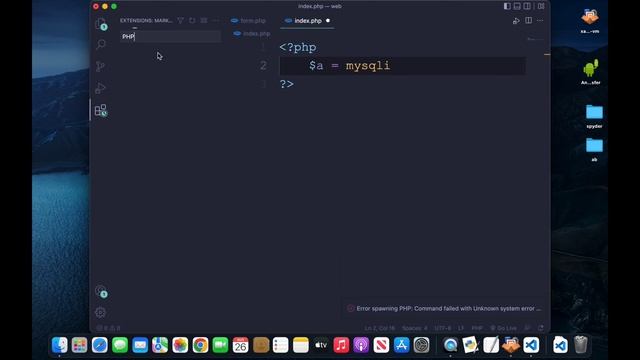Screen dimensions: 640x360
Task: Open the Accounts icon in activity bar
Action: (x=100, y=291)
